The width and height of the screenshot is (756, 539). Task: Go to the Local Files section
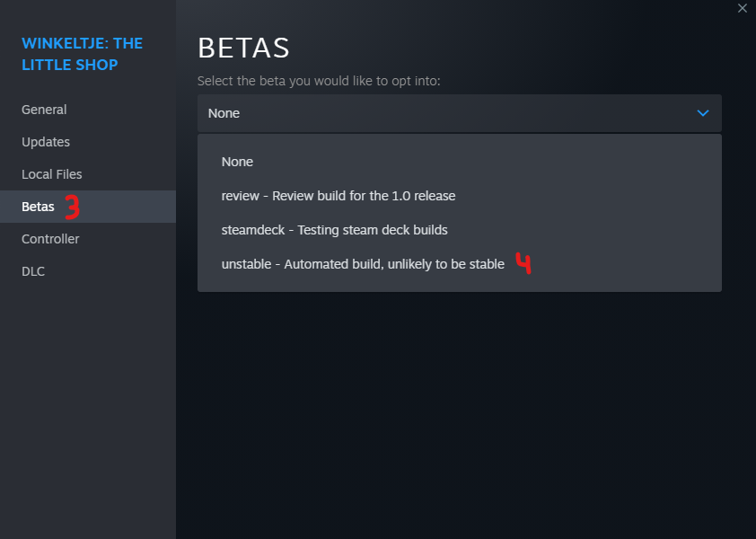[52, 174]
